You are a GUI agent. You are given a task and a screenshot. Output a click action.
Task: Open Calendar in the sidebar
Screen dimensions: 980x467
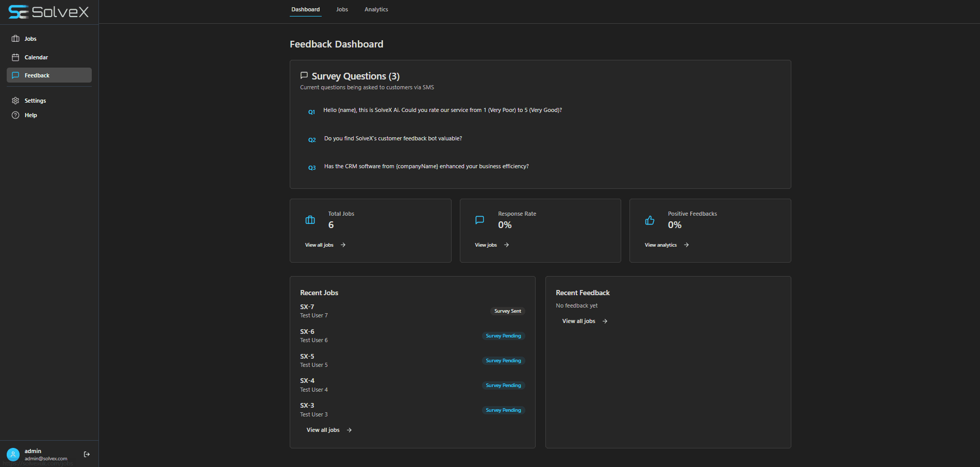click(x=49, y=57)
